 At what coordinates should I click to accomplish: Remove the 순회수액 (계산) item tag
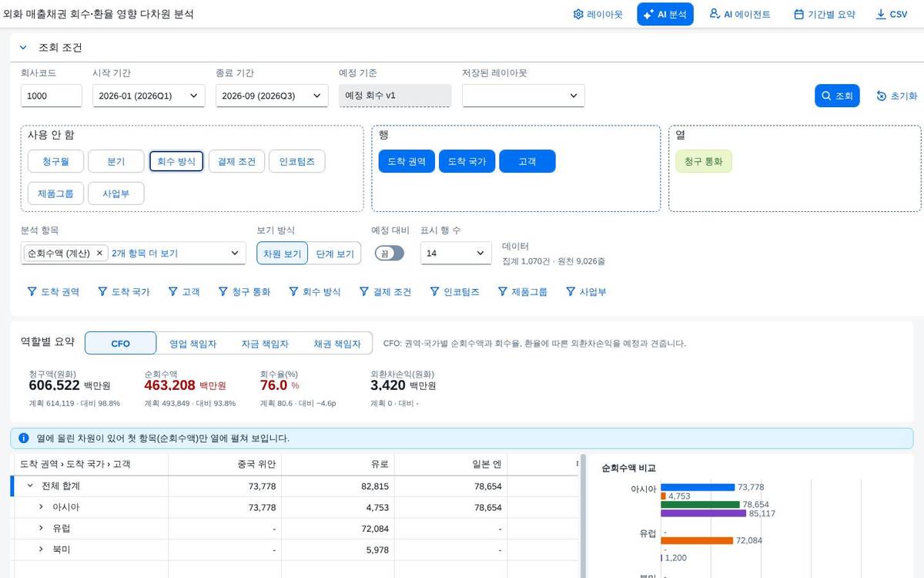click(x=99, y=253)
